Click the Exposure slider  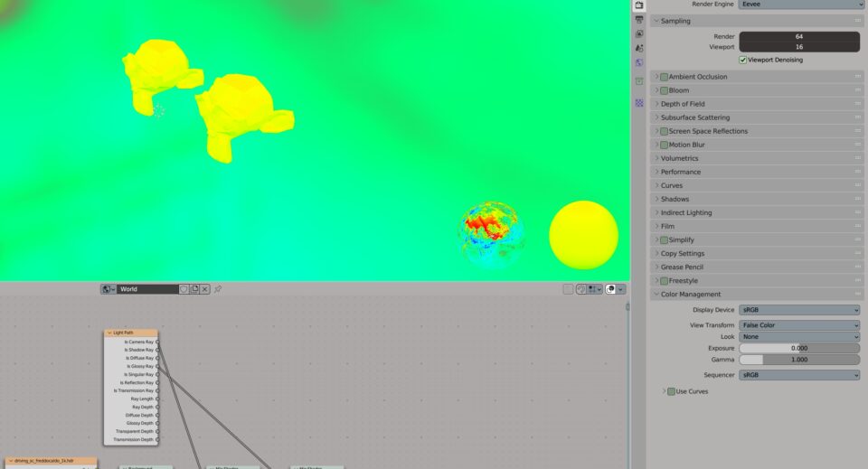click(799, 348)
